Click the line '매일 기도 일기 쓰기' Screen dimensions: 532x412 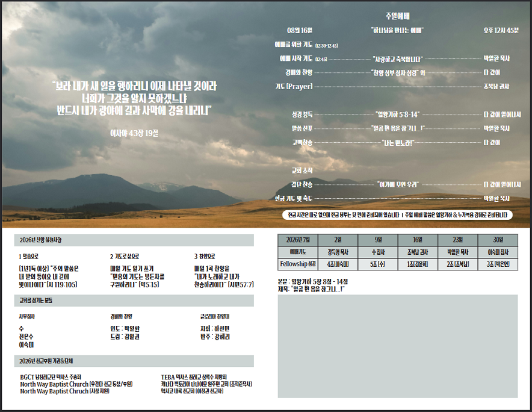pyautogui.click(x=132, y=268)
